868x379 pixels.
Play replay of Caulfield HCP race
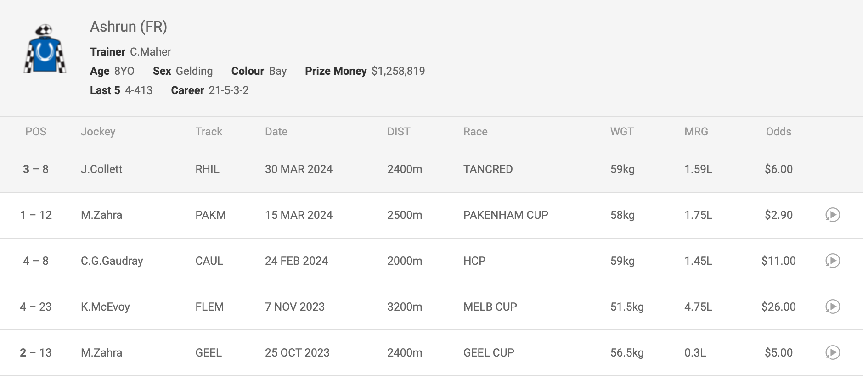coord(833,261)
